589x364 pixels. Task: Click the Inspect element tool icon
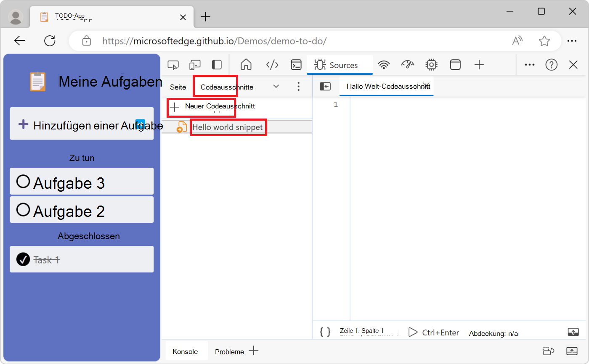[173, 65]
